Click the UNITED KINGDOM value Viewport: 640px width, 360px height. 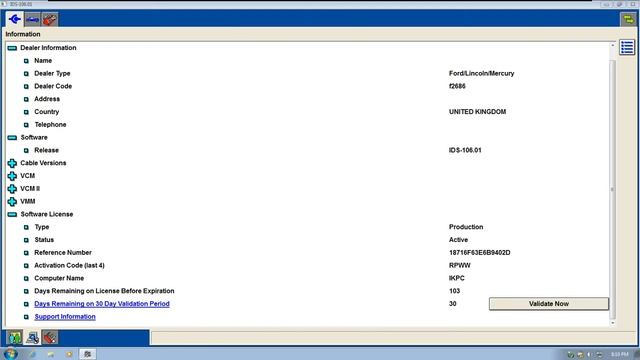(x=477, y=112)
